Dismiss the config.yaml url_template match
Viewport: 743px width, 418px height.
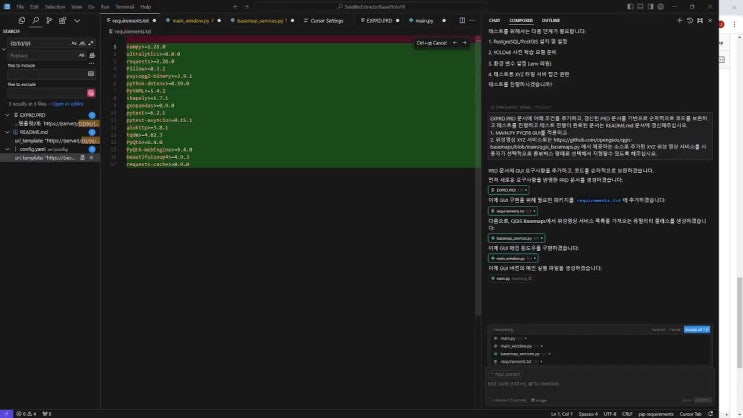pos(91,158)
